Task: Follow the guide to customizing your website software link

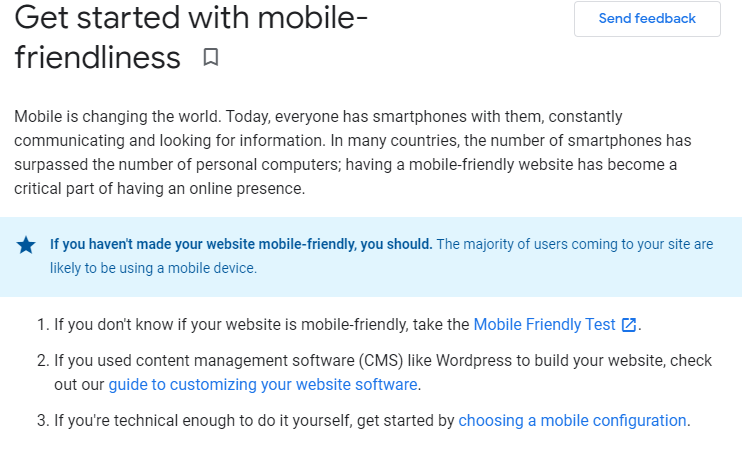Action: [x=263, y=385]
